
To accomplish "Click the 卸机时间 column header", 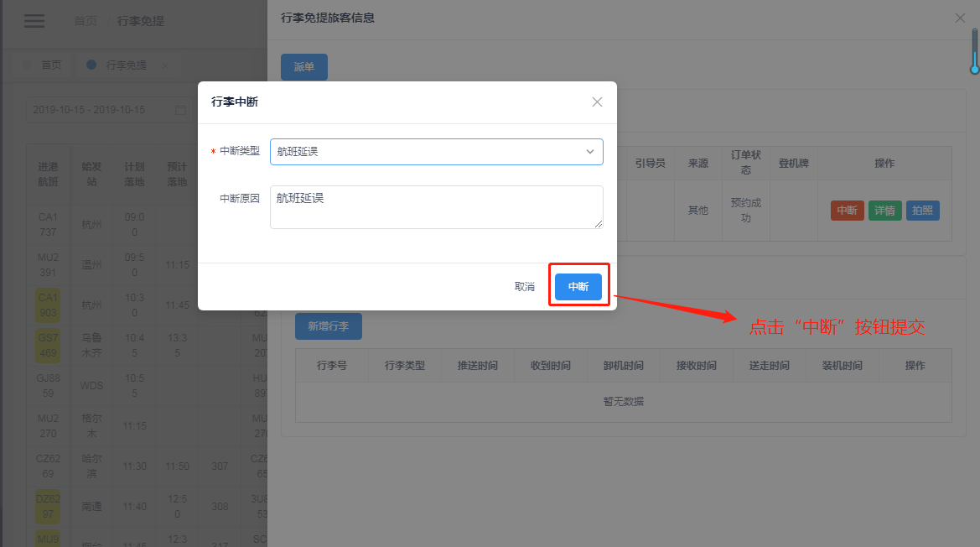I will (624, 366).
